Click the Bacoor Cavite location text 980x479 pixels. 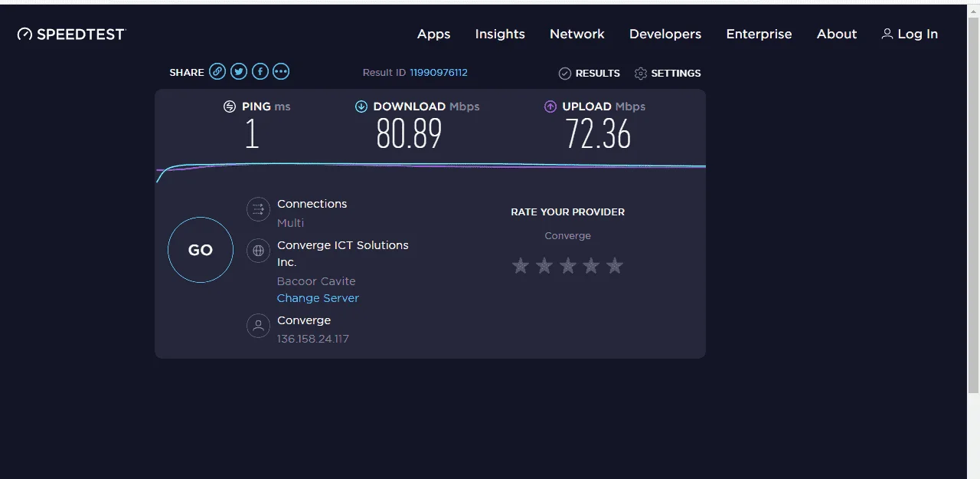click(316, 281)
